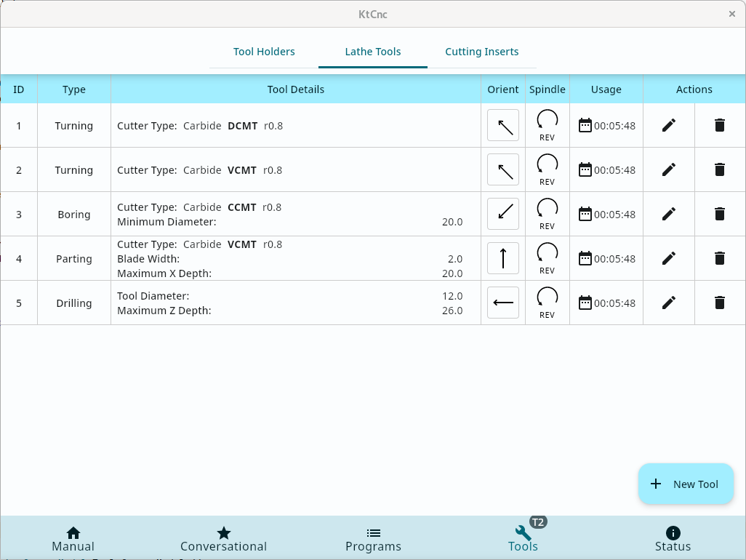Select the row for tool 2 VCMT Turning
This screenshot has width=746, height=560.
[291, 170]
